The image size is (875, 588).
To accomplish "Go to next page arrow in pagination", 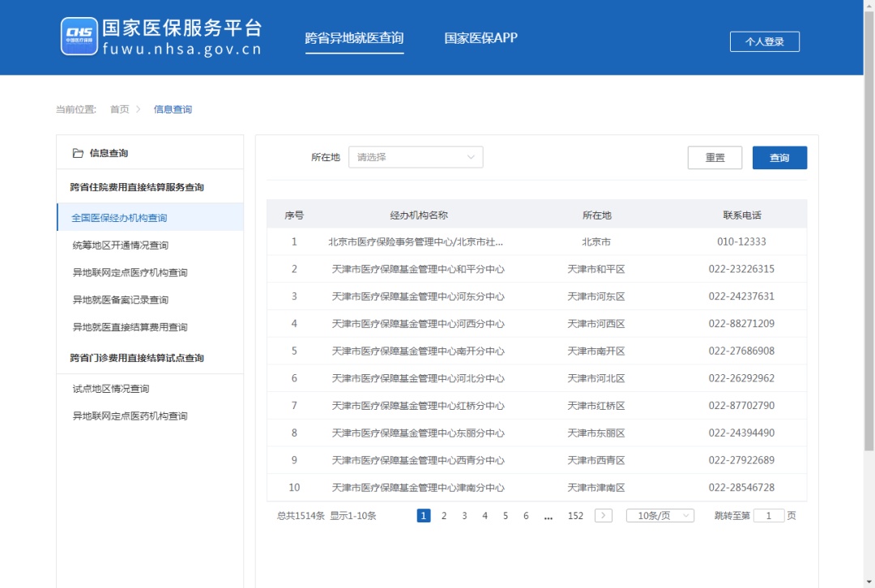I will click(x=603, y=516).
